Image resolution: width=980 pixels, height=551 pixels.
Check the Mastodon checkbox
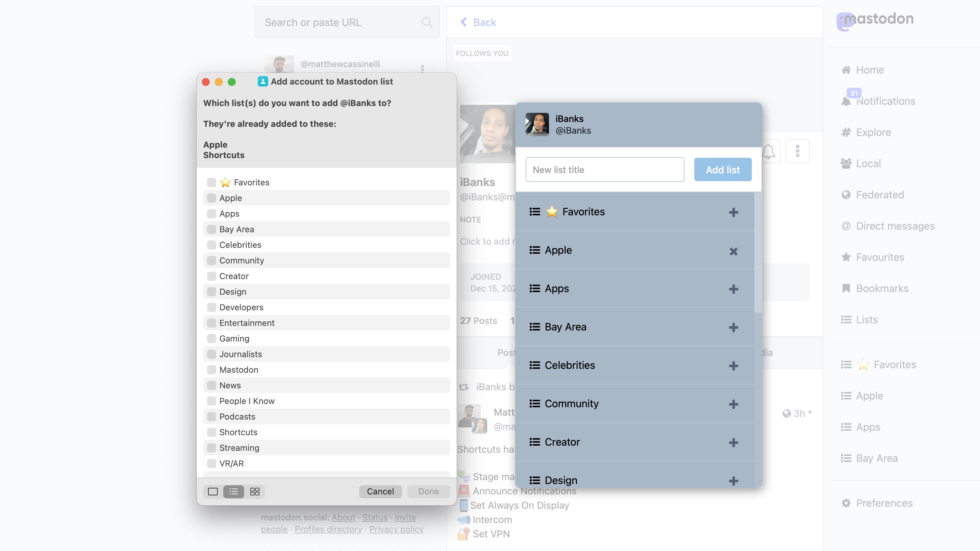(x=211, y=370)
